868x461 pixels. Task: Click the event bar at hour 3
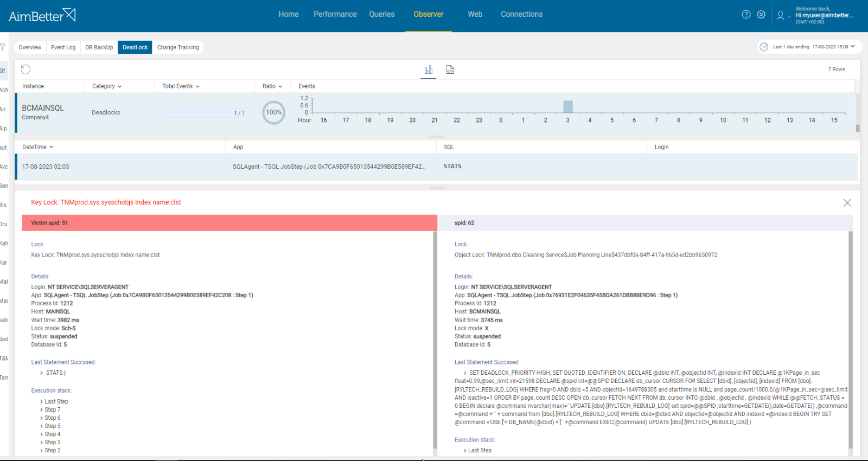click(x=568, y=106)
